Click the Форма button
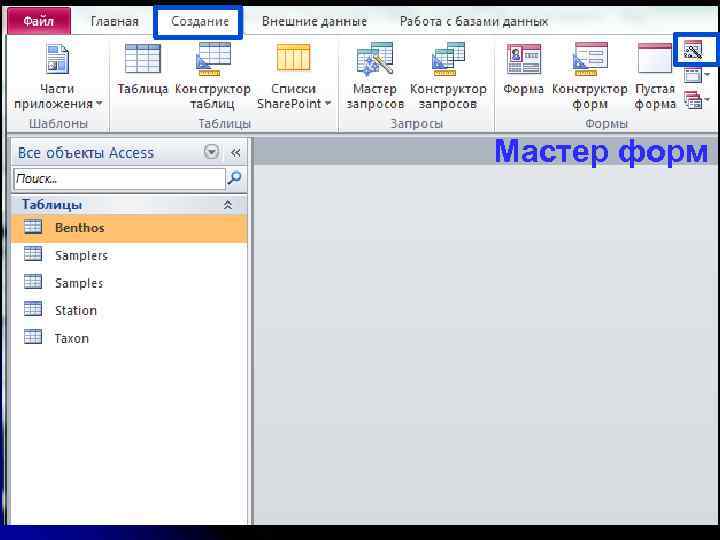The image size is (720, 540). pyautogui.click(x=523, y=69)
